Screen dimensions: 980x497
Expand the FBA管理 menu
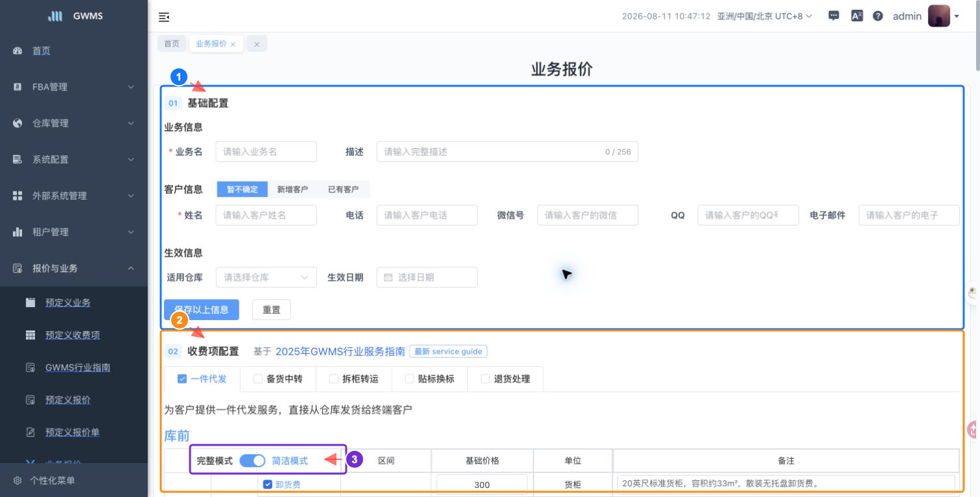[x=131, y=87]
